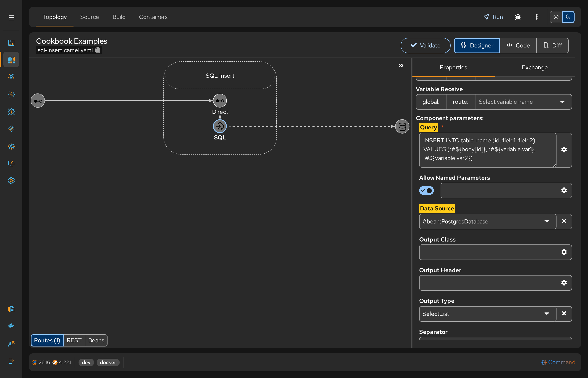This screenshot has width=588, height=378.
Task: Open the Docker whale sidebar icon
Action: click(11, 325)
